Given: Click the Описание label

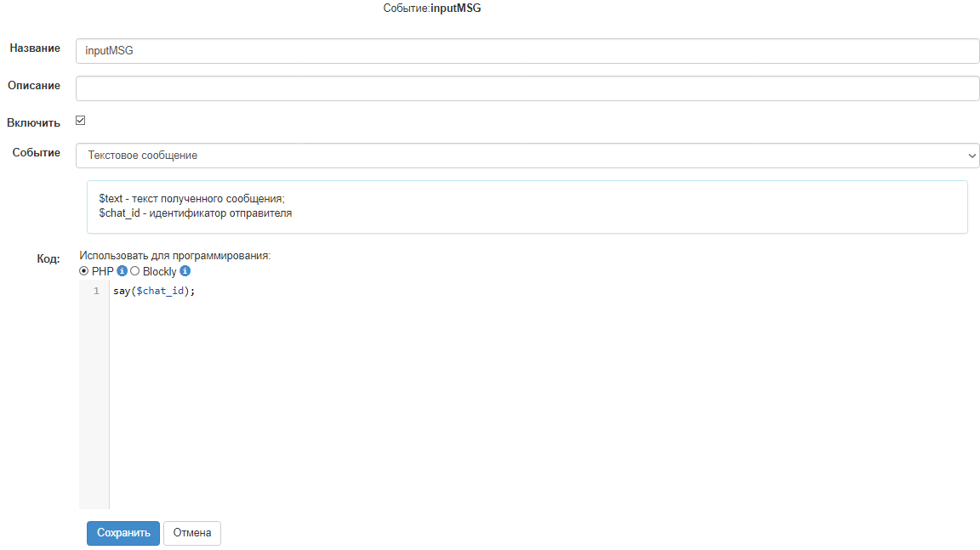Looking at the screenshot, I should [34, 86].
